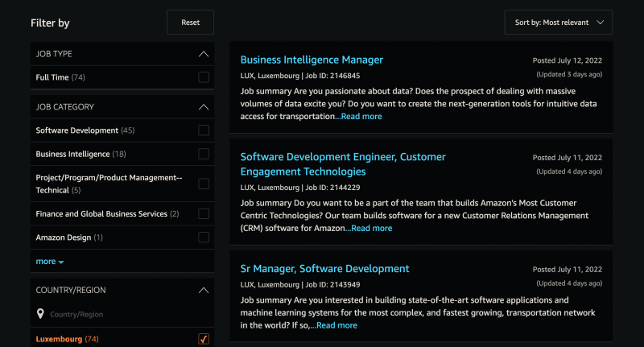
Task: Click the Reset filters button
Action: click(x=190, y=23)
